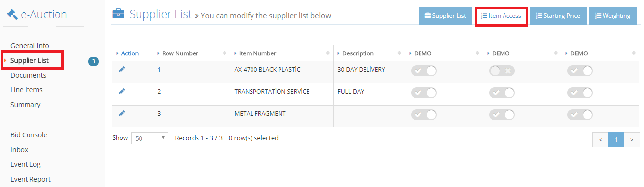Click the briefcase icon beside Supplier List title
Image resolution: width=644 pixels, height=187 pixels.
coord(118,14)
